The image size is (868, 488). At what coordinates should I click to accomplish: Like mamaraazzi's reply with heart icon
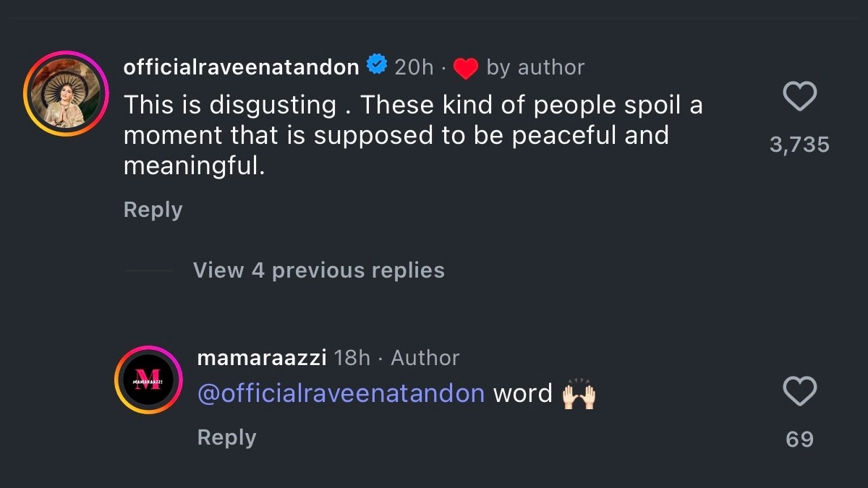(799, 392)
